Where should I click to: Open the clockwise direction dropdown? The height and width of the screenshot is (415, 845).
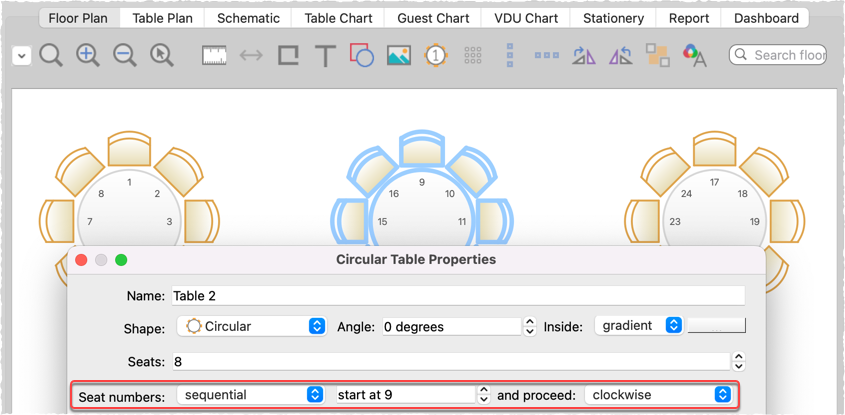pos(658,395)
